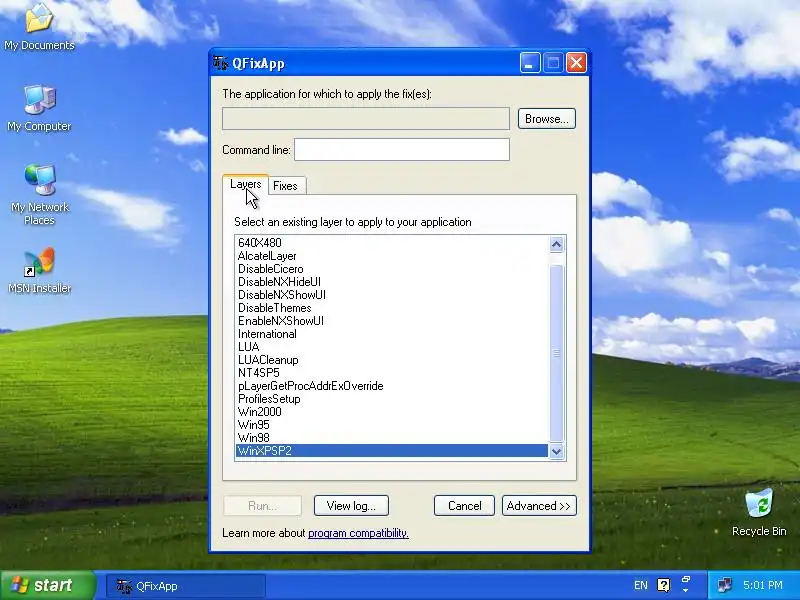Select the highlighted WinXPSP2 layer
This screenshot has height=600, width=800.
[392, 451]
